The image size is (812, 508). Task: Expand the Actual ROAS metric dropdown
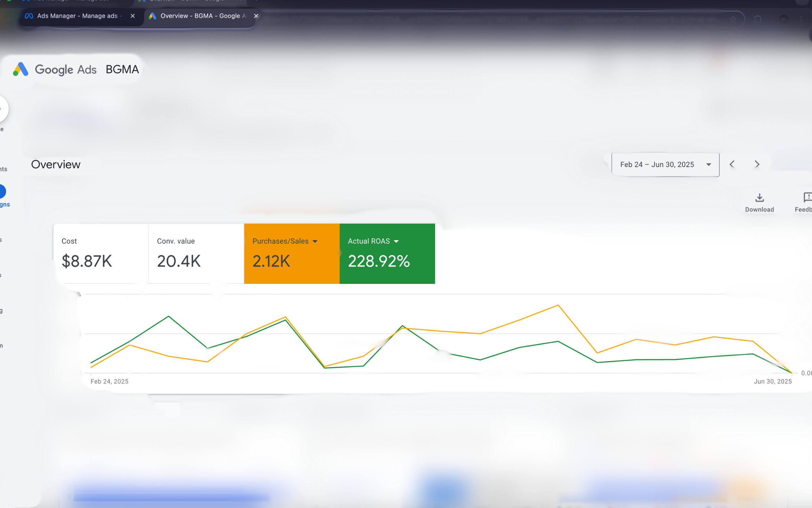396,241
